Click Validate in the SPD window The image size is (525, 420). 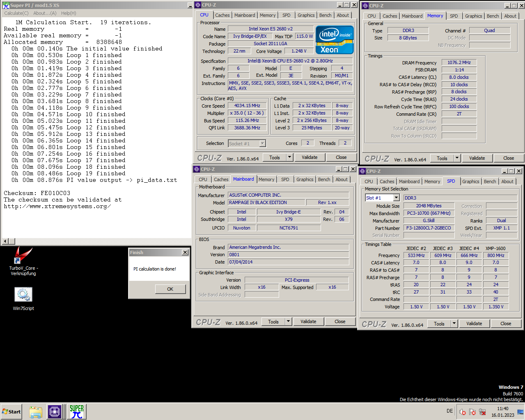tap(474, 324)
